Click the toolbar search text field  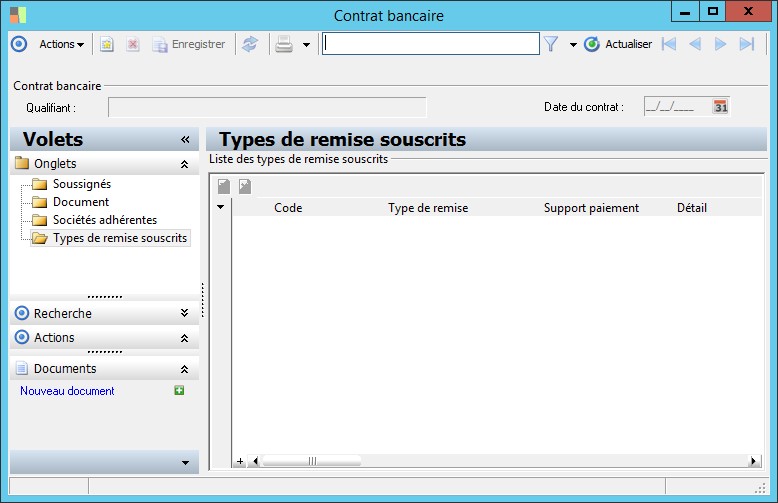pos(431,44)
